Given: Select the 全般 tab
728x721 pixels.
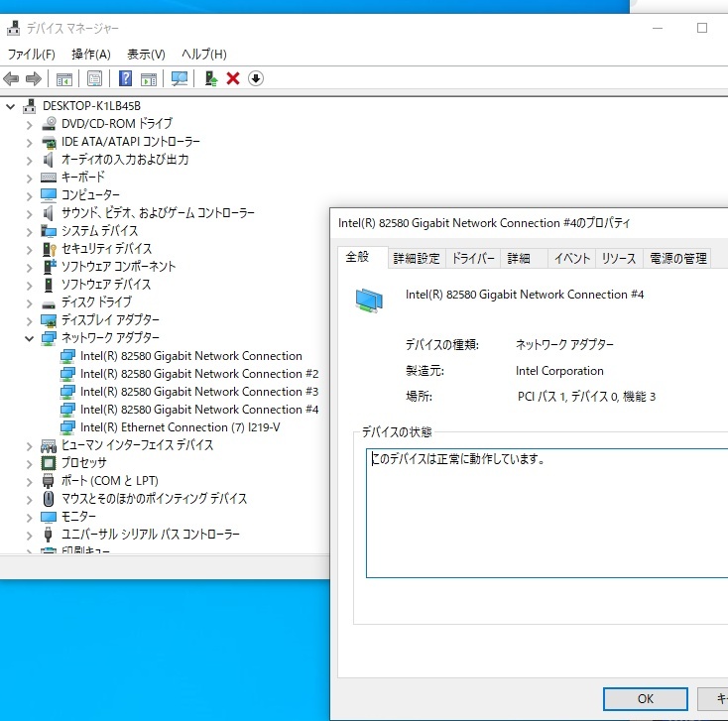Looking at the screenshot, I should (x=363, y=257).
